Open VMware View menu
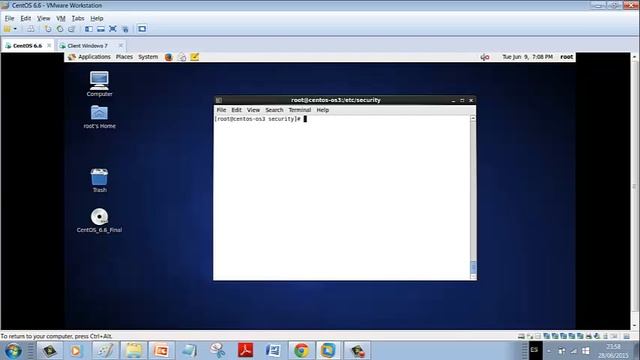The image size is (640, 360). click(43, 18)
